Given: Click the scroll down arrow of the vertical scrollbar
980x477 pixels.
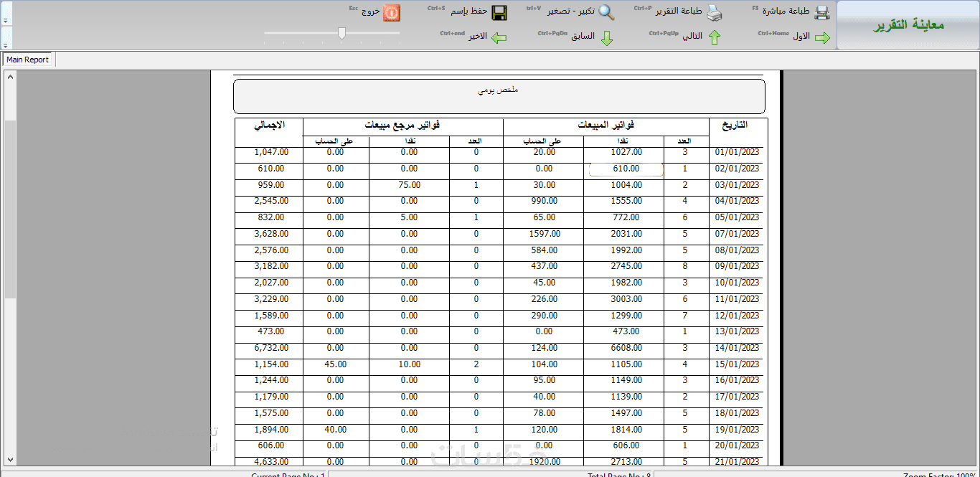Looking at the screenshot, I should [10, 459].
